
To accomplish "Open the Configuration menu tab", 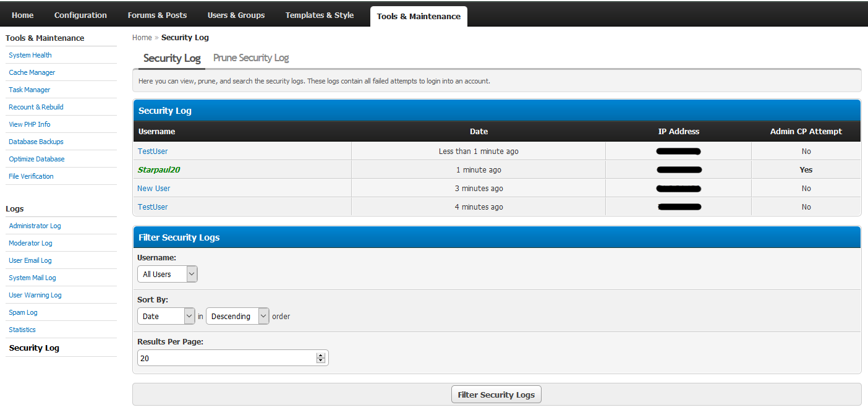I will click(x=80, y=15).
